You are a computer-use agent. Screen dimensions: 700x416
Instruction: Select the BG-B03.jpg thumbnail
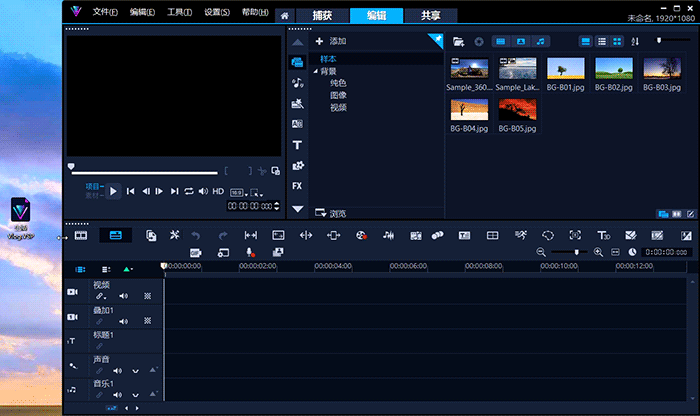tap(661, 69)
